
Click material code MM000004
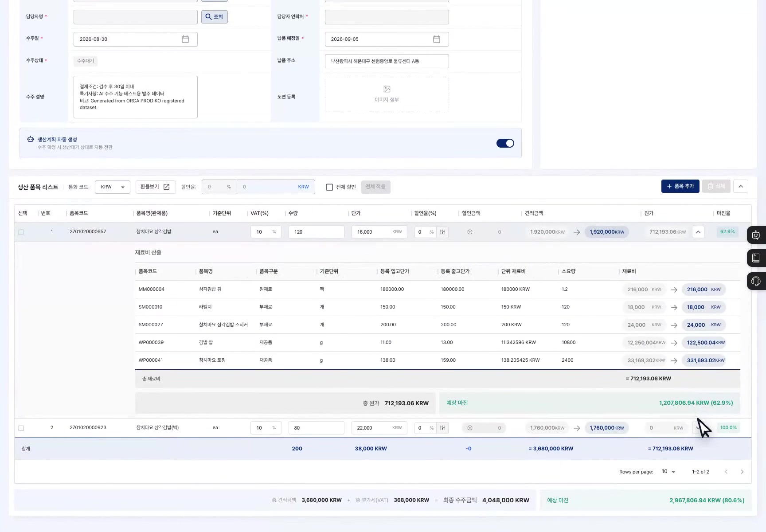coord(152,289)
